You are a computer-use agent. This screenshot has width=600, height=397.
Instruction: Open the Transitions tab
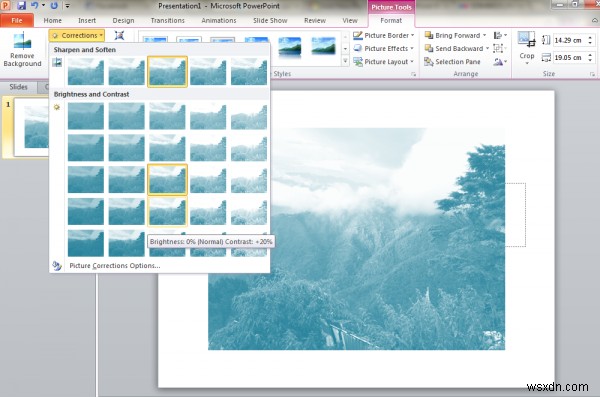[168, 21]
